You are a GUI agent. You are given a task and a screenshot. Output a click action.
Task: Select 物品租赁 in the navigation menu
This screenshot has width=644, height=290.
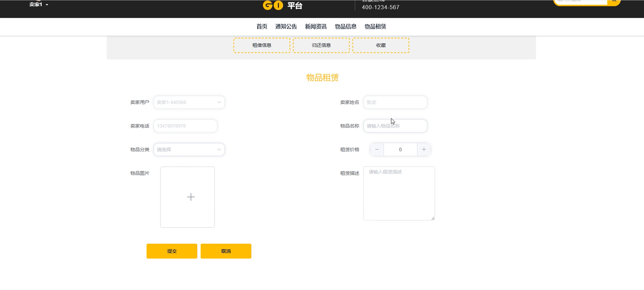click(x=375, y=27)
